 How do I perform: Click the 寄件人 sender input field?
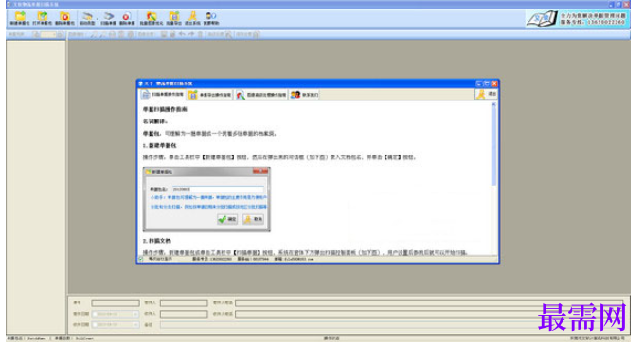[x=184, y=303]
